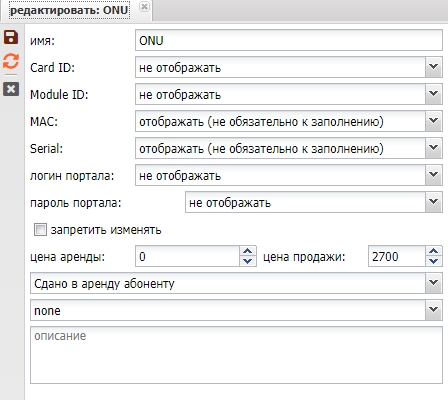Open the Module ID dropdown

(434, 94)
